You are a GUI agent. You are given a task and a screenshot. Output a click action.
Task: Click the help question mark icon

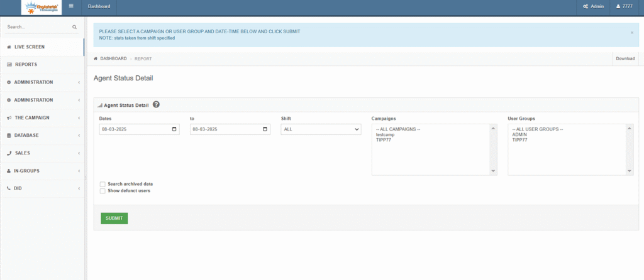coord(156,105)
